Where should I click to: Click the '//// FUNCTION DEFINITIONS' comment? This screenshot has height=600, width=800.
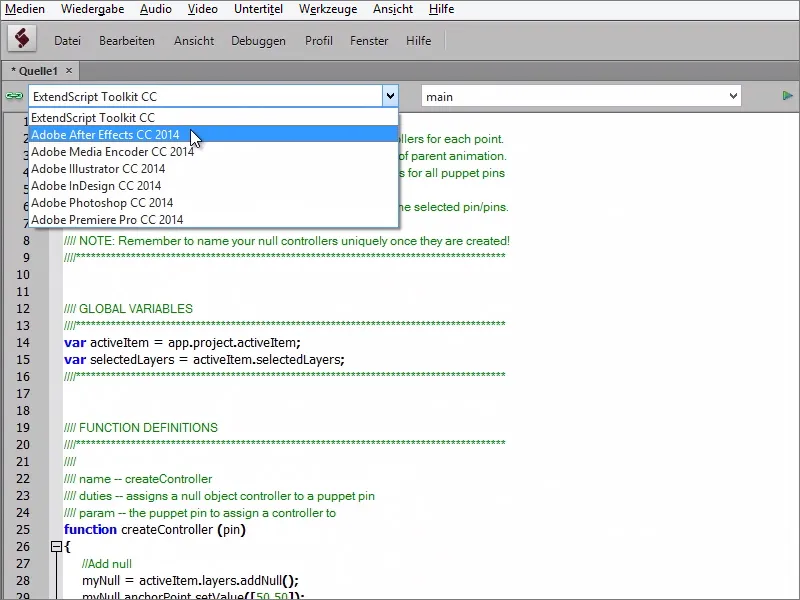141,428
